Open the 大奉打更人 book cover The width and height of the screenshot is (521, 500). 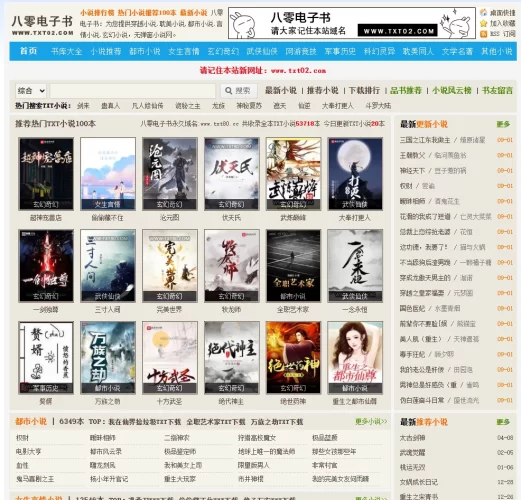355,174
